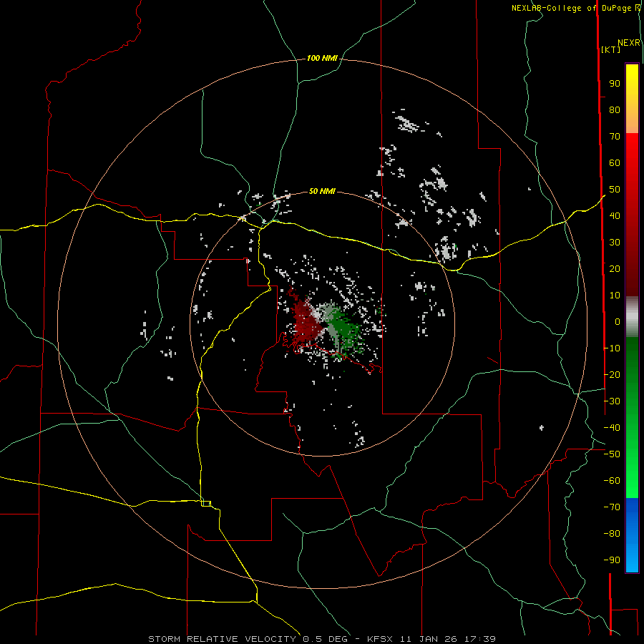Click the -20 value on the velocity scale
This screenshot has height=644, width=644.
(612, 374)
